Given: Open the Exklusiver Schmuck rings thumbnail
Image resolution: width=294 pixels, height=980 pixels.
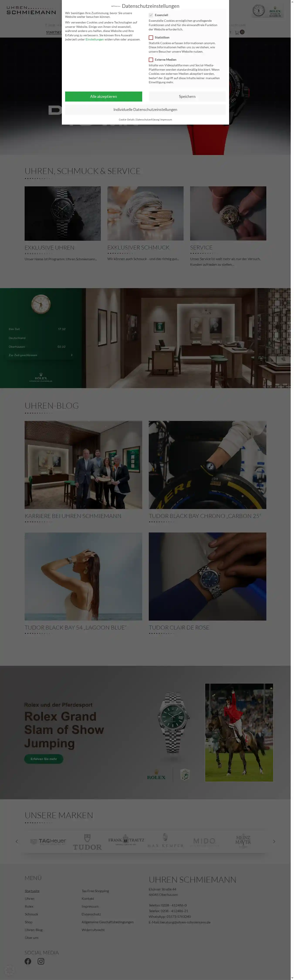Looking at the screenshot, I should 145,214.
